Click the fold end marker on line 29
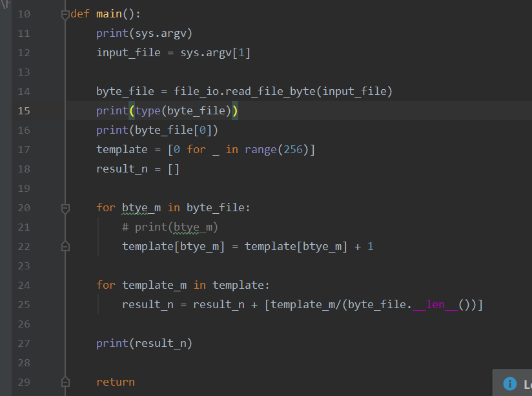 65,382
